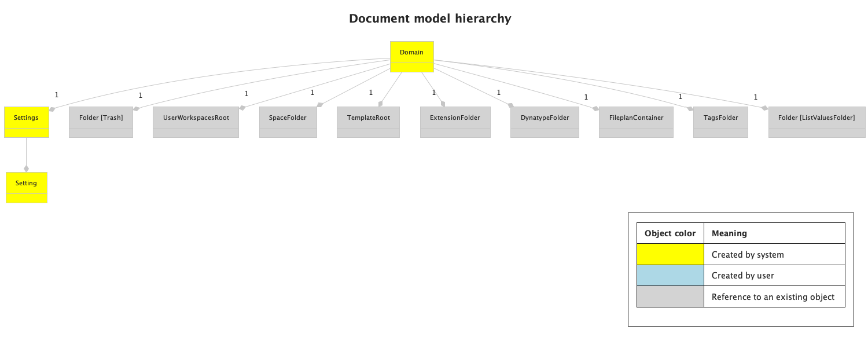Click the Object color column header
The width and height of the screenshot is (868, 337).
[x=670, y=233]
